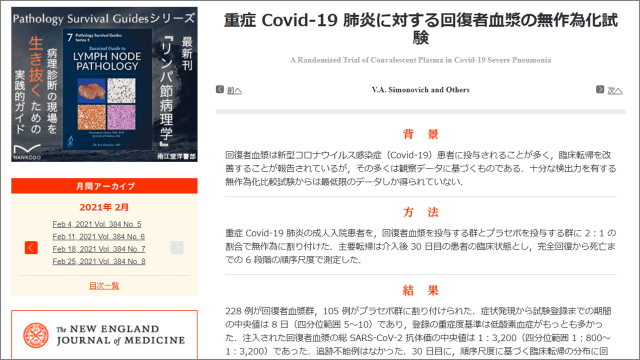
Task: Click The New England Journal of Medicine banner text
Action: (120, 335)
